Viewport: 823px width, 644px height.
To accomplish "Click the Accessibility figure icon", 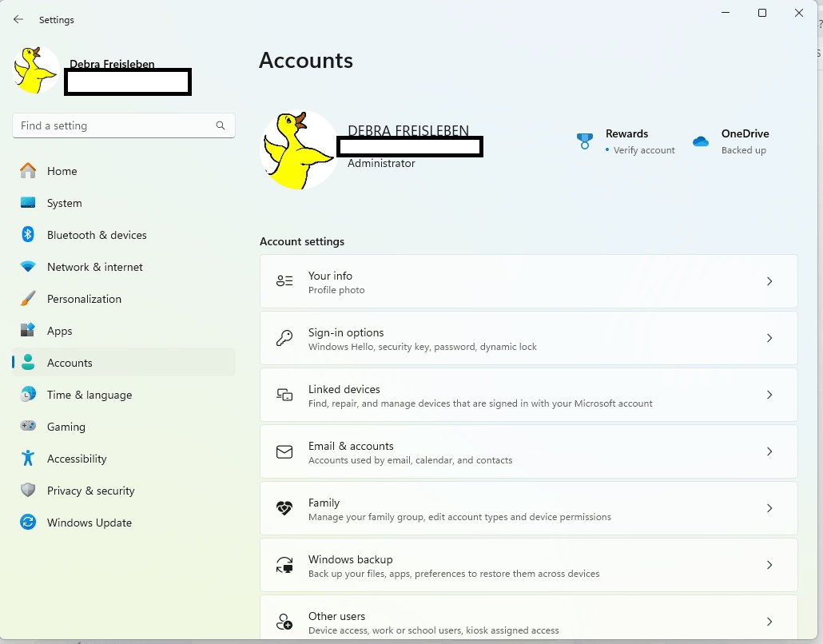I will point(28,458).
